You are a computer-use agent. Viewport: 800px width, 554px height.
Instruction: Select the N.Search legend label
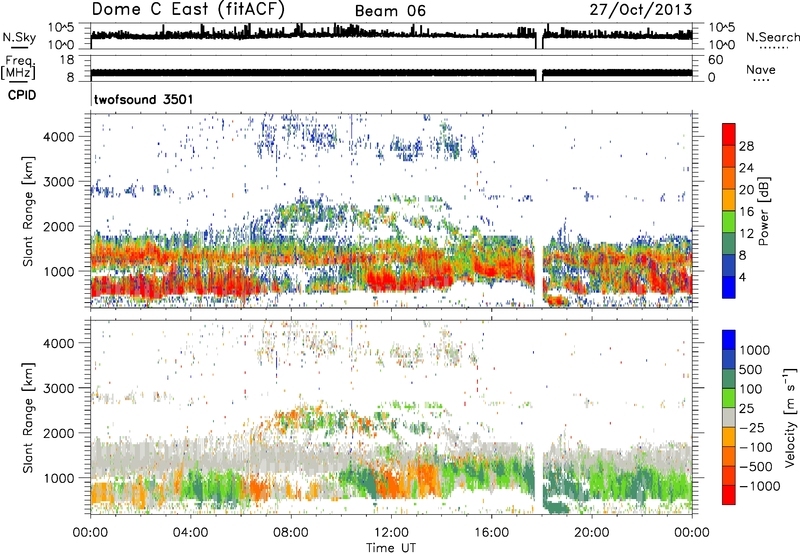pos(772,37)
